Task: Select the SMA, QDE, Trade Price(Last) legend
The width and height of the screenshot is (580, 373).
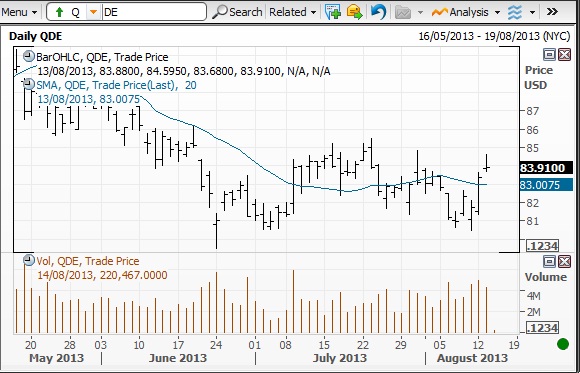Action: (x=117, y=85)
